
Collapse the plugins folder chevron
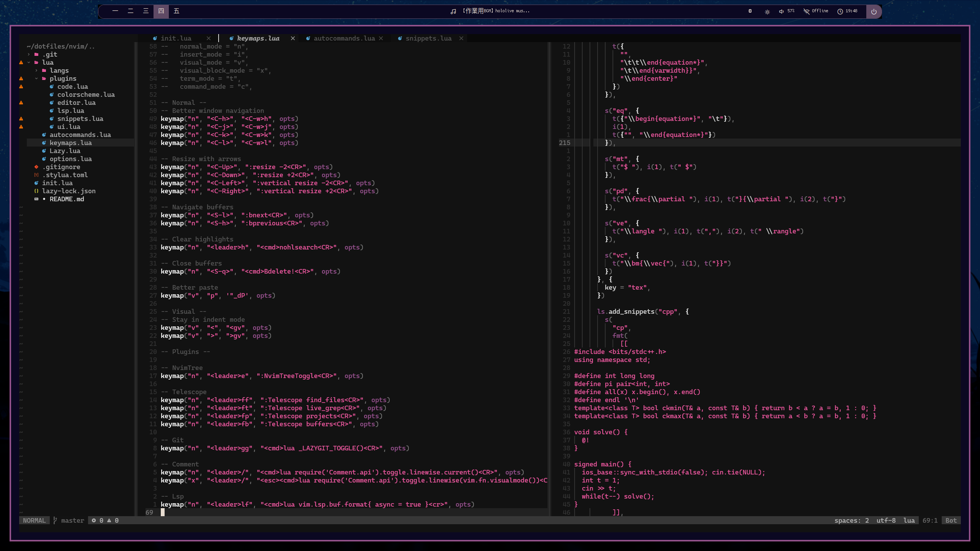coord(36,78)
